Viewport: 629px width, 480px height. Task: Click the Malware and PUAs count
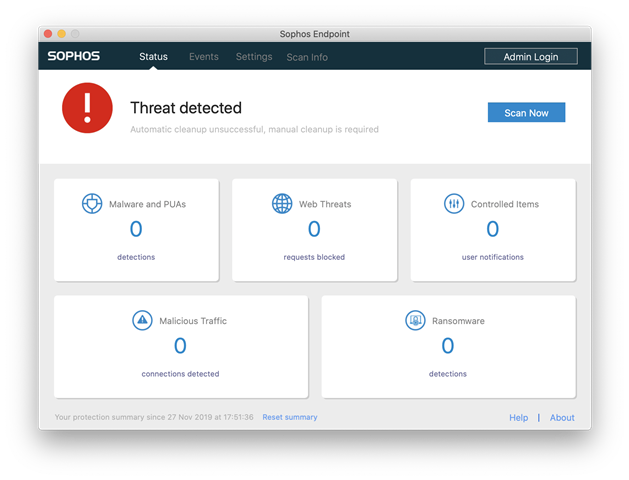[136, 229]
